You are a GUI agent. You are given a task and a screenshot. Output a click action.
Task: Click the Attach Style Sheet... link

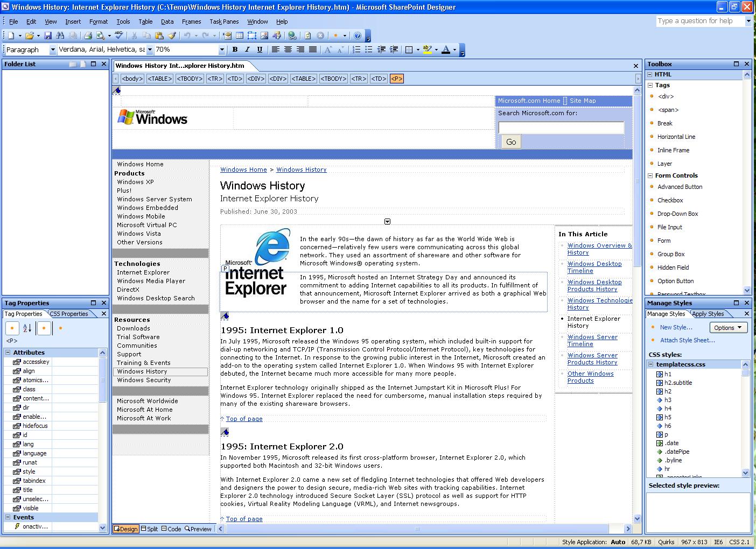point(688,340)
